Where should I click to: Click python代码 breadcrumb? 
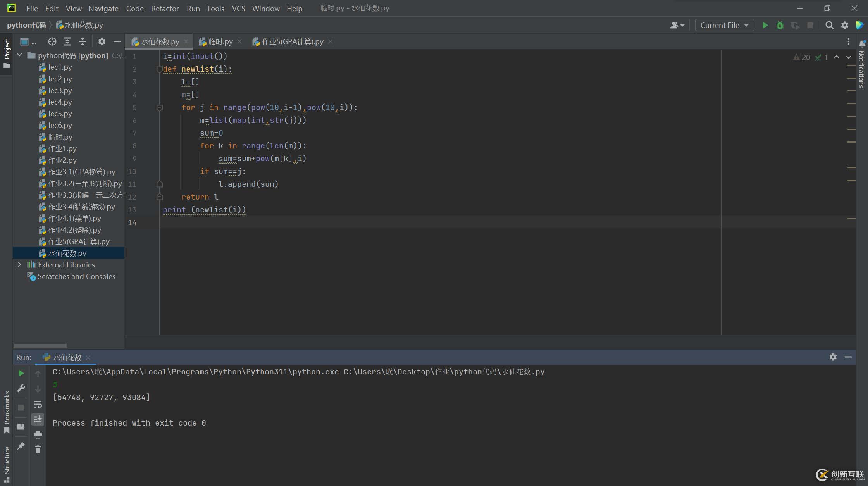click(x=26, y=25)
